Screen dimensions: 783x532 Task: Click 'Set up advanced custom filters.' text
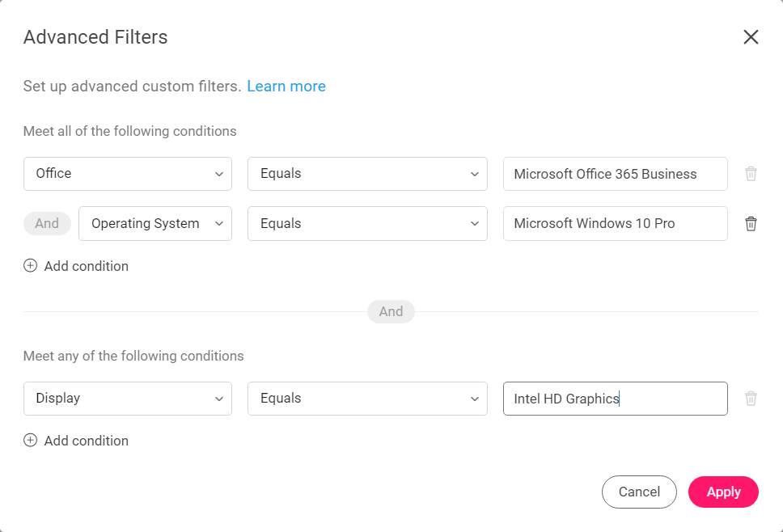tap(133, 87)
